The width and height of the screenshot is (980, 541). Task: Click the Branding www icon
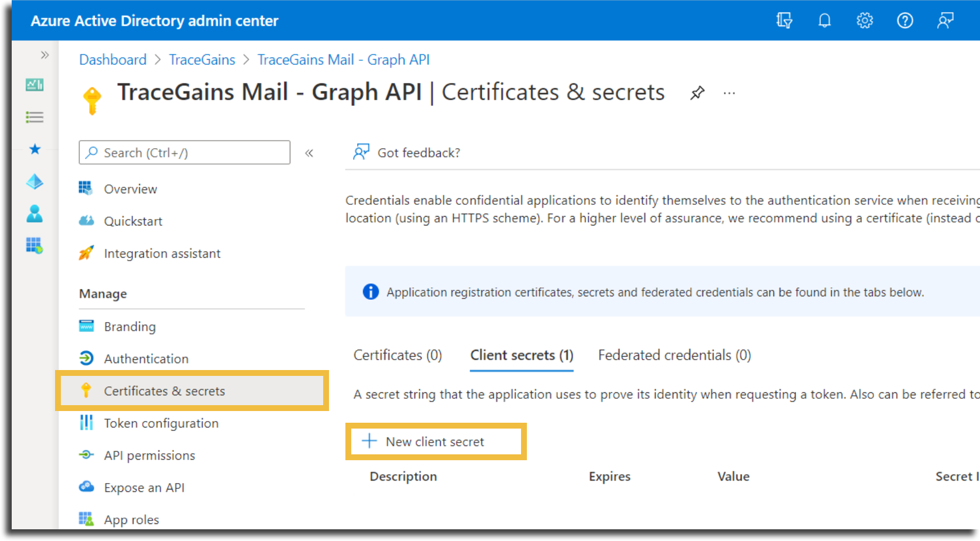pyautogui.click(x=86, y=326)
